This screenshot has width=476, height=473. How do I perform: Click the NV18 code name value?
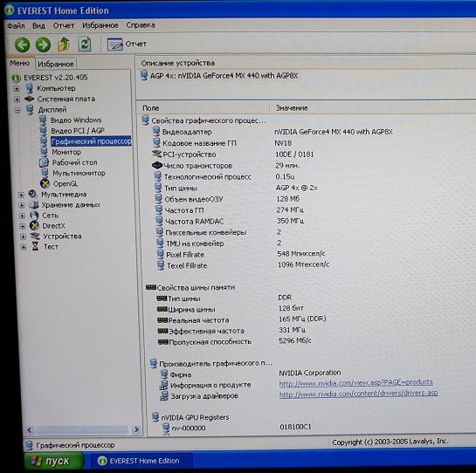point(283,143)
